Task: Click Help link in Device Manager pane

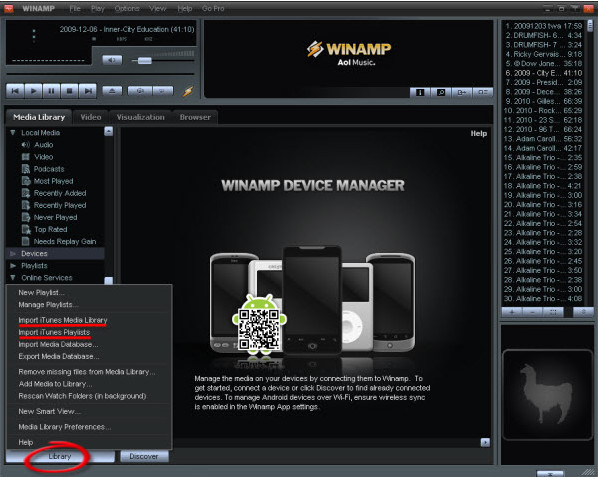Action: click(478, 133)
